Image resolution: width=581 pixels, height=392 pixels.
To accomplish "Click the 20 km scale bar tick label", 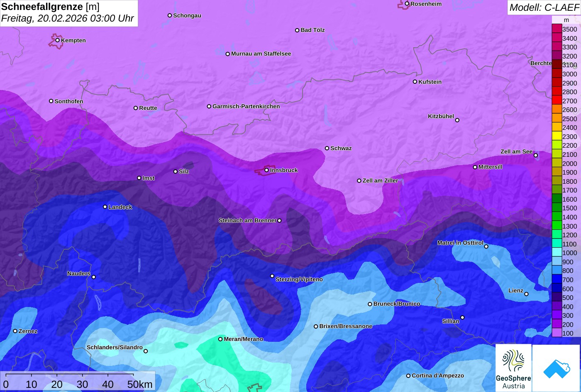I will coord(57,384).
